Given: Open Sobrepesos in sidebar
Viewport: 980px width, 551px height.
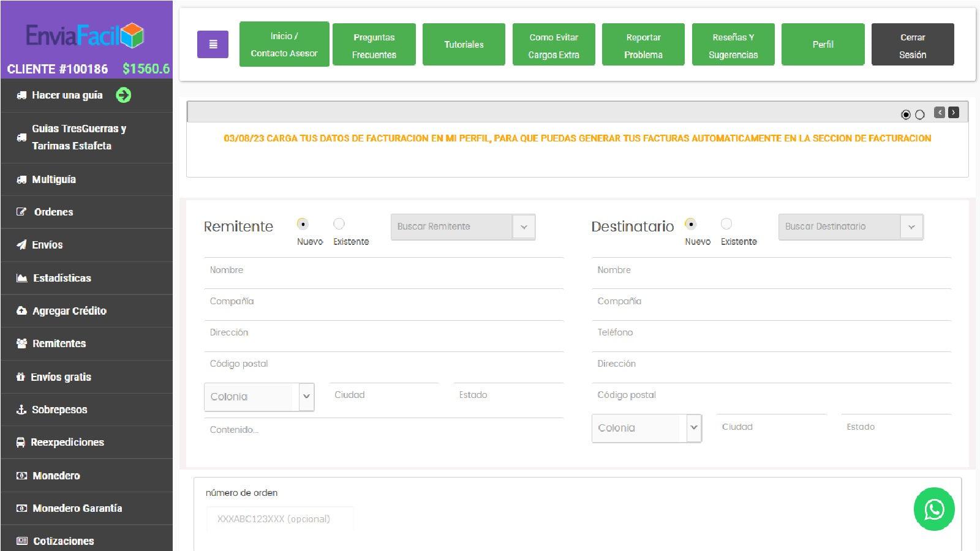Looking at the screenshot, I should [86, 410].
